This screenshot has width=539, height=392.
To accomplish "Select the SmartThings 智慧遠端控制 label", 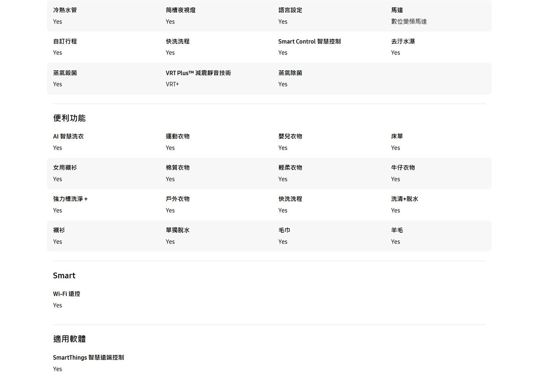I will 89,357.
